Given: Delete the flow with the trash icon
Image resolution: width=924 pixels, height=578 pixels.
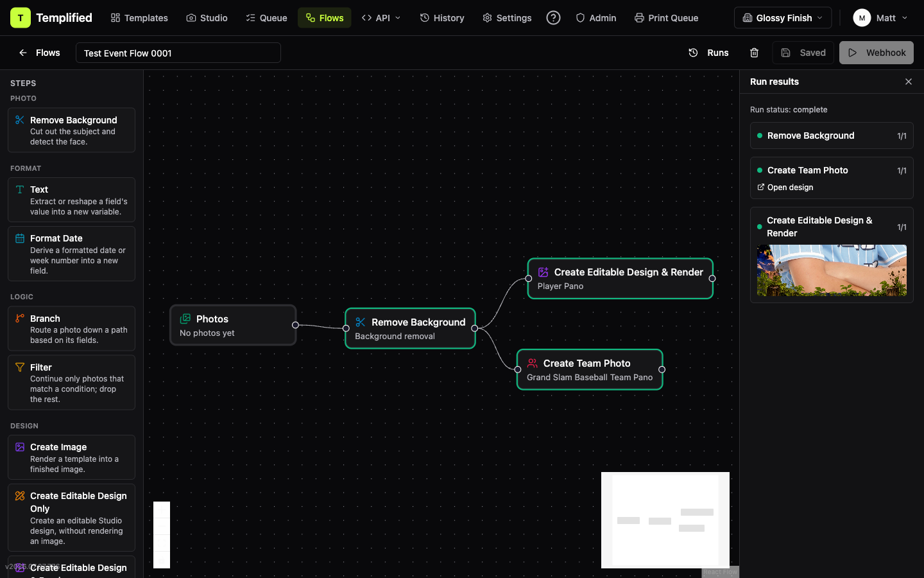Looking at the screenshot, I should coord(755,53).
